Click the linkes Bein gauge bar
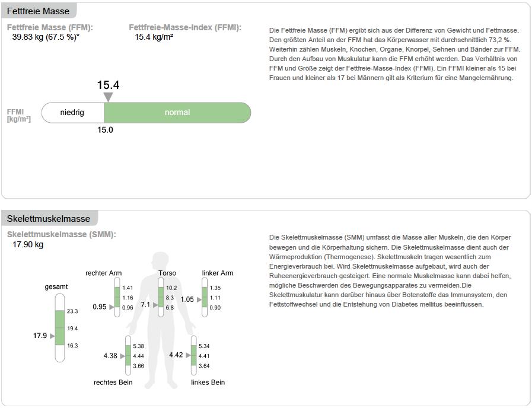The width and height of the screenshot is (532, 408). 193,355
